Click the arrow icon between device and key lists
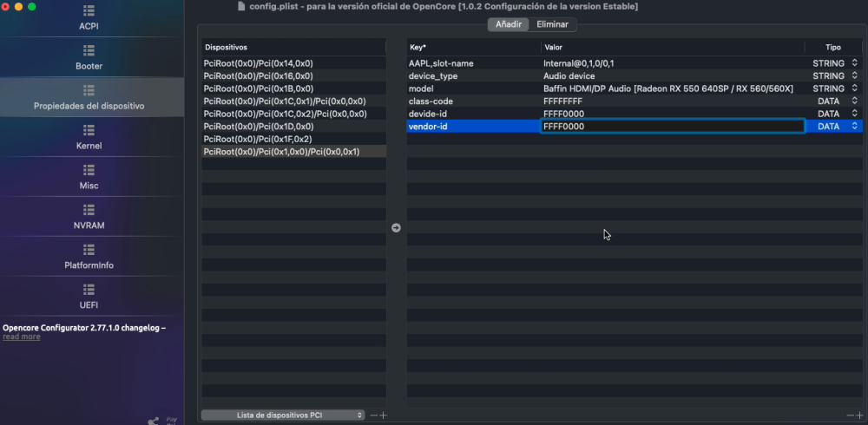 tap(396, 227)
